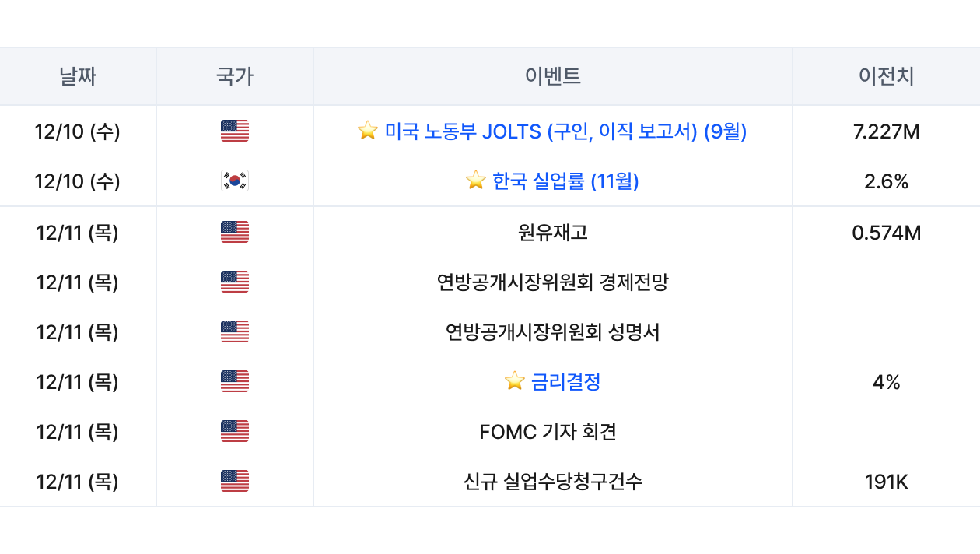Click the US flag beside 신규 실업수당청구건수
This screenshot has width=980, height=554.
tap(234, 482)
